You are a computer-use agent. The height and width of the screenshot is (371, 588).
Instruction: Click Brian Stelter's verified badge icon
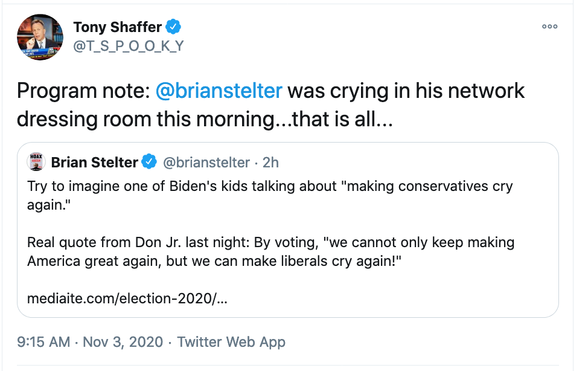point(149,162)
